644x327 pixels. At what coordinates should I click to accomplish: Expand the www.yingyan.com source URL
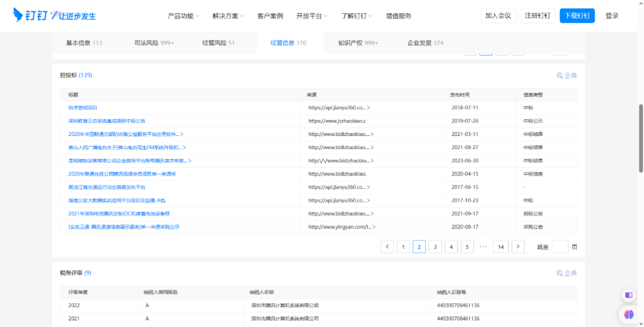[374, 227]
